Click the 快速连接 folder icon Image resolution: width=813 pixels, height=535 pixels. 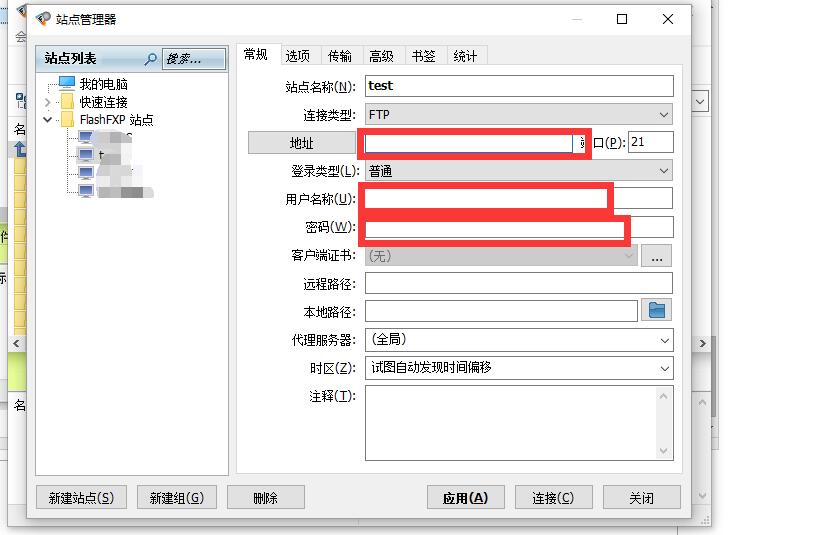point(67,102)
